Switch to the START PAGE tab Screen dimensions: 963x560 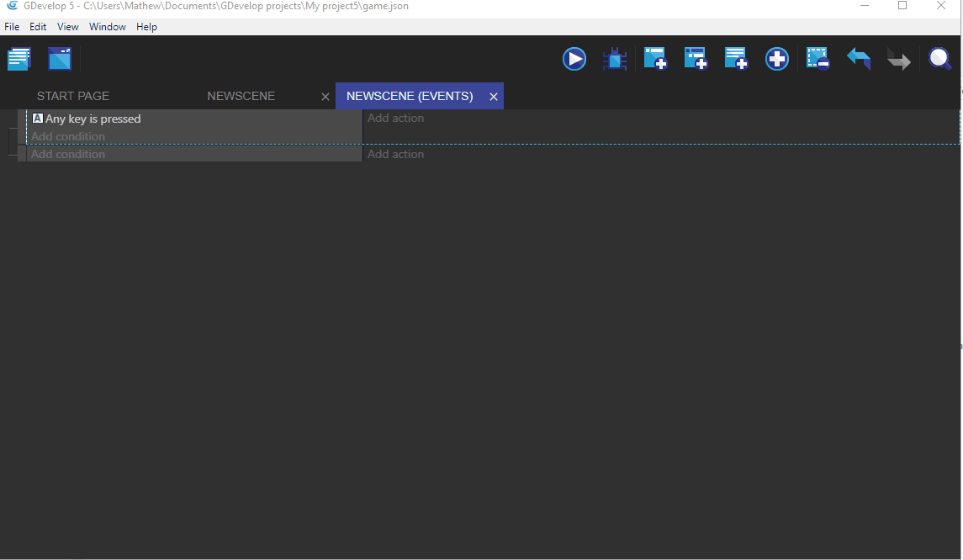coord(73,96)
